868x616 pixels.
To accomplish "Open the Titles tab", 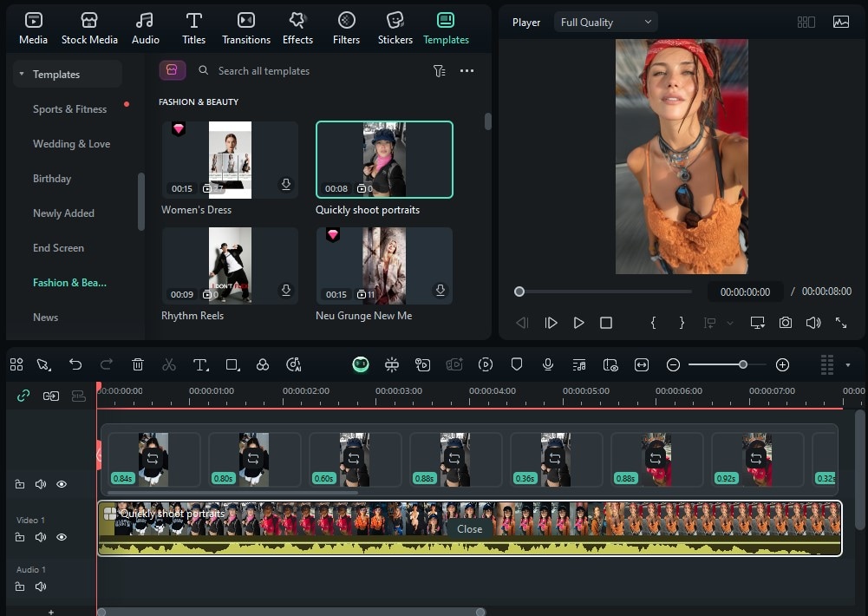I will (193, 29).
